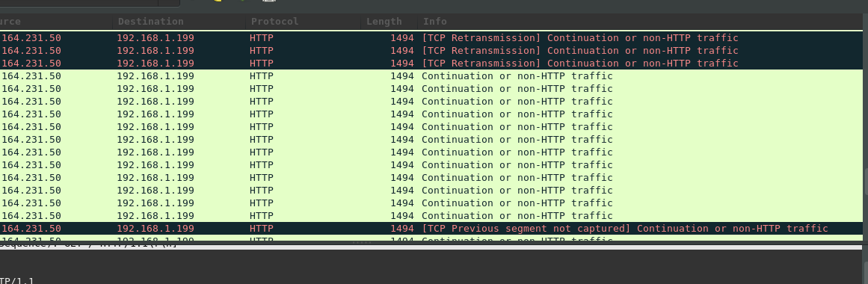Sort packets by the Length column header
The image size is (868, 284).
[390, 22]
